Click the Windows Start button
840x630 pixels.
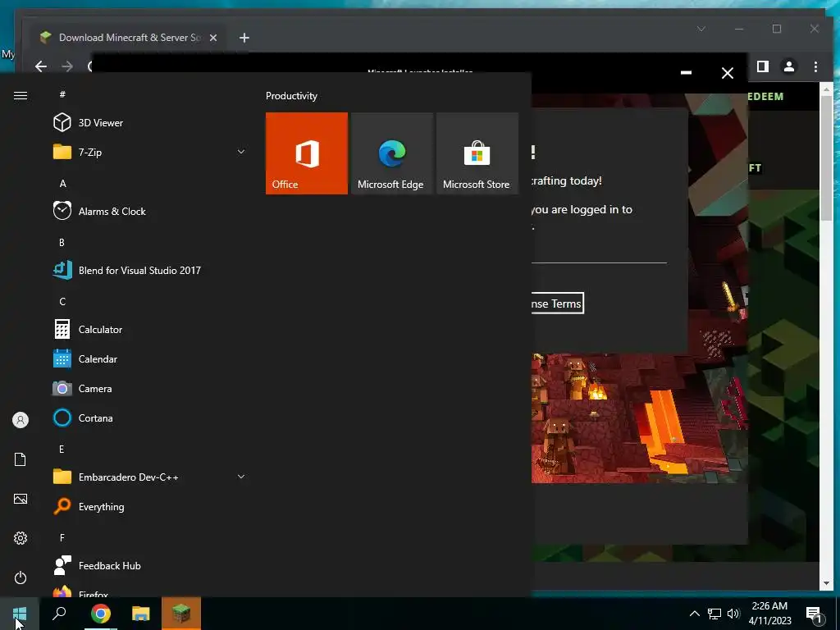pos(20,614)
